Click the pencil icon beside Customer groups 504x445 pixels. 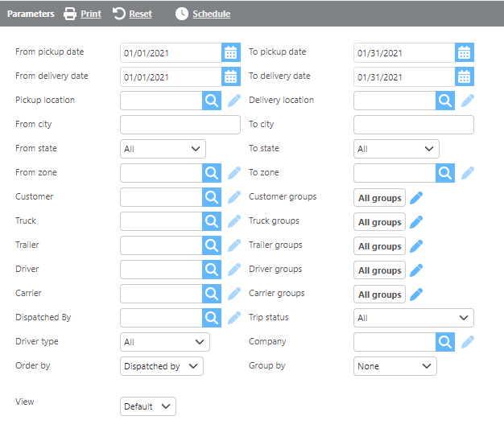(416, 198)
